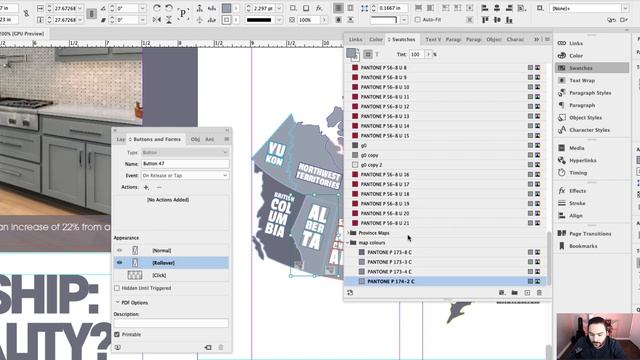Click the align left edges icon

point(485,8)
